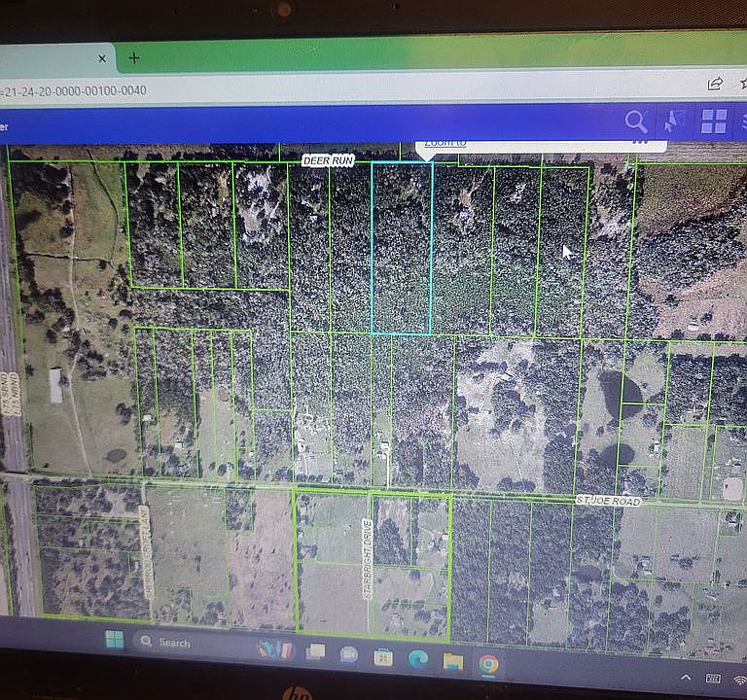747x700 pixels.
Task: Select the cyan highlighted parcel
Action: click(x=402, y=248)
